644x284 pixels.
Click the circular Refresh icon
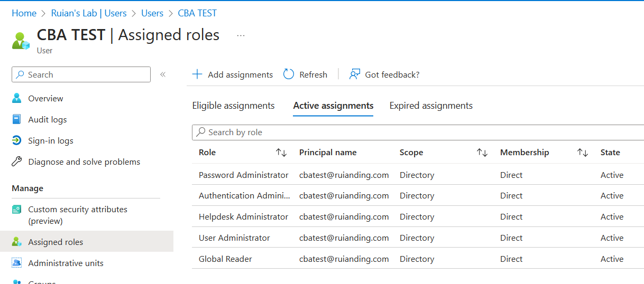[x=289, y=74]
